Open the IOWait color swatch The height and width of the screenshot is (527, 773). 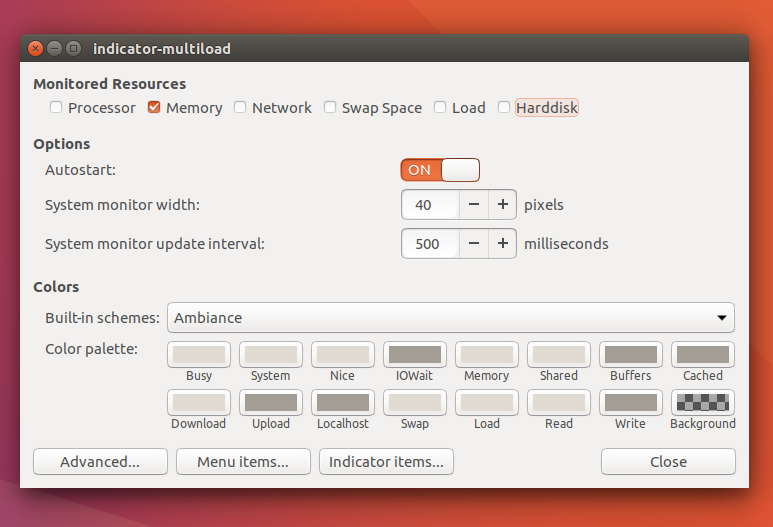point(415,354)
